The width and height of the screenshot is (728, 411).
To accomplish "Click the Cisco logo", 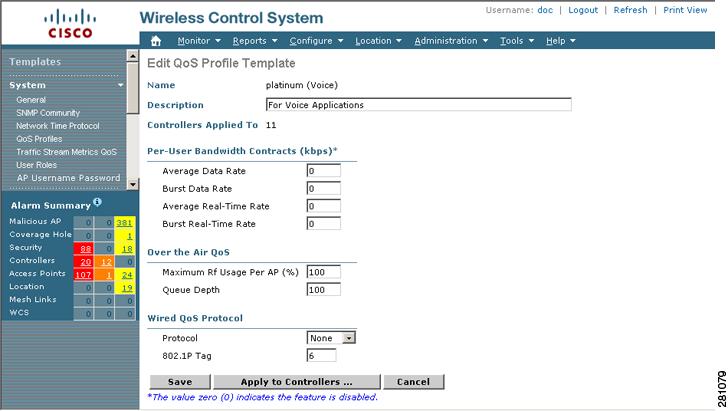I will tap(70, 24).
